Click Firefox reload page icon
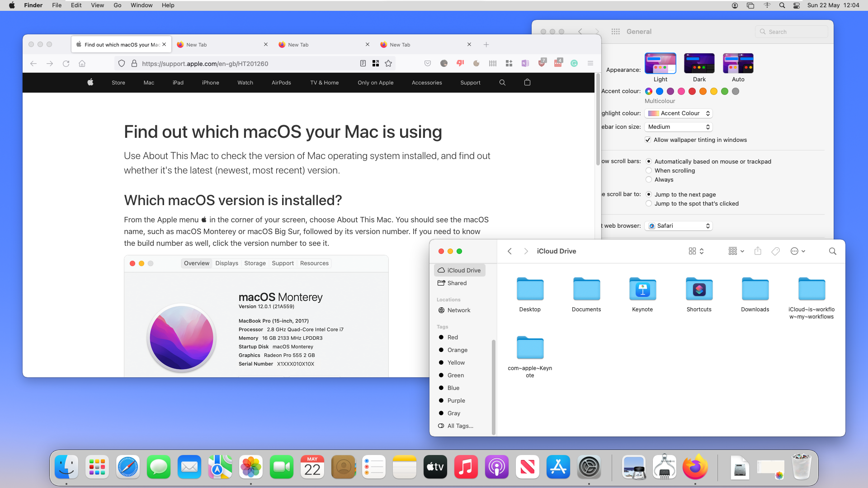The height and width of the screenshot is (488, 868). pyautogui.click(x=66, y=64)
